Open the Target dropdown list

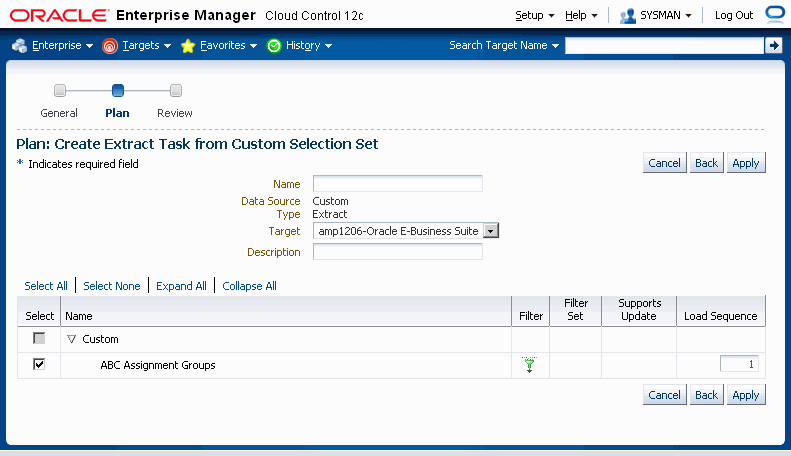pyautogui.click(x=490, y=231)
